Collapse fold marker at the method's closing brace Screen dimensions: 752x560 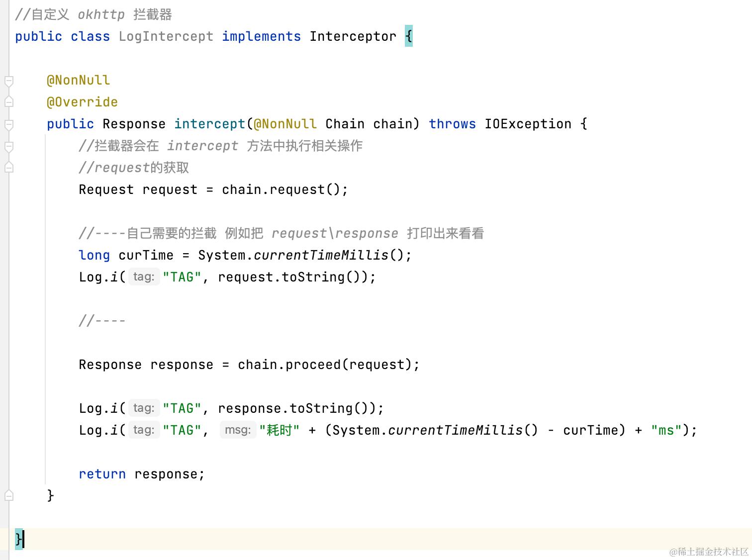click(x=8, y=495)
